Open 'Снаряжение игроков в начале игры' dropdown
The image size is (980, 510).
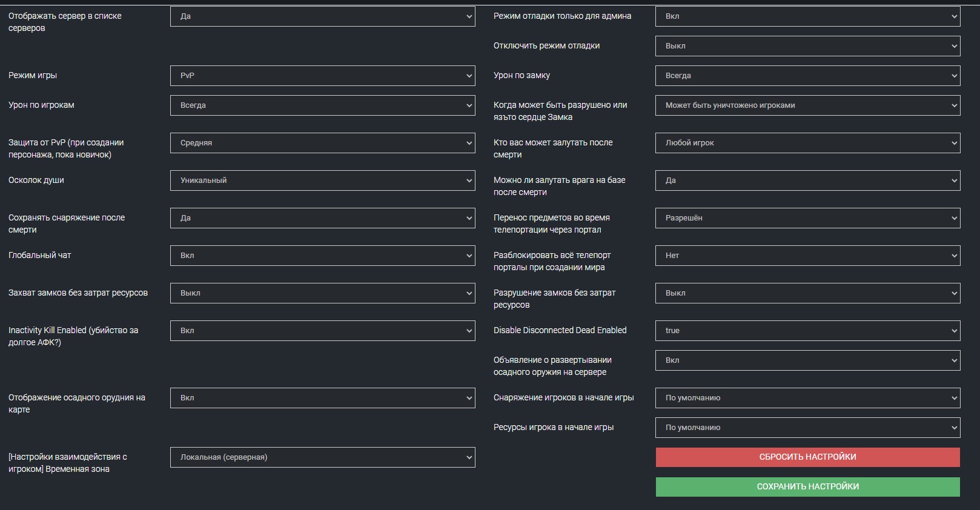tap(807, 398)
